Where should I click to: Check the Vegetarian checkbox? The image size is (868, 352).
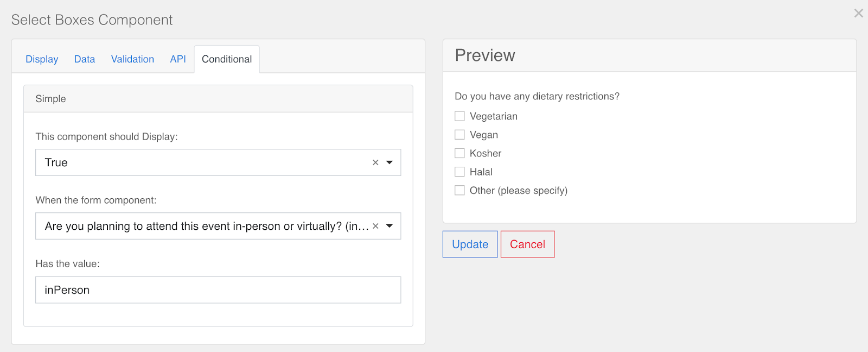(460, 116)
